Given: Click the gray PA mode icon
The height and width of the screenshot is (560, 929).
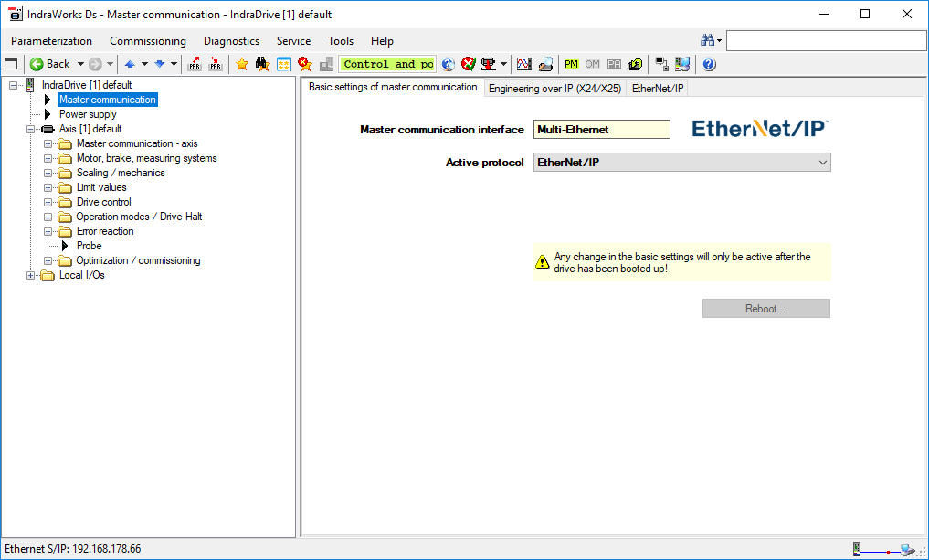Looking at the screenshot, I should (614, 64).
